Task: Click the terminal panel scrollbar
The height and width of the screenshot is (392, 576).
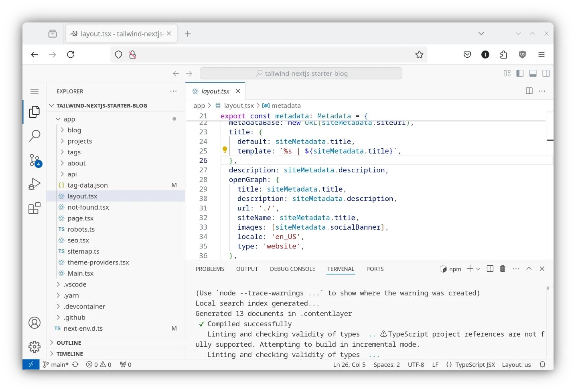Action: 548,289
